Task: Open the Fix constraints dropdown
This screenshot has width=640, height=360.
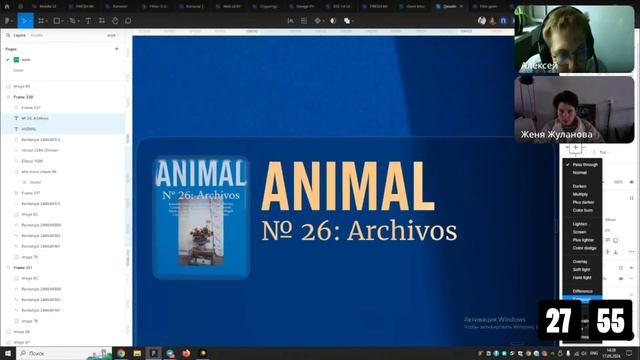Action: coord(604,152)
